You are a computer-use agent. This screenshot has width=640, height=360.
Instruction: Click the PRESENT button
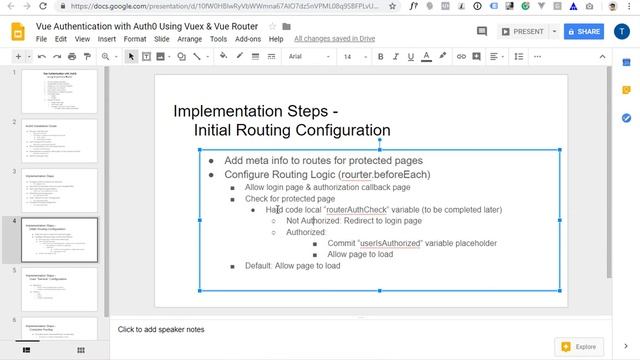[x=523, y=31]
